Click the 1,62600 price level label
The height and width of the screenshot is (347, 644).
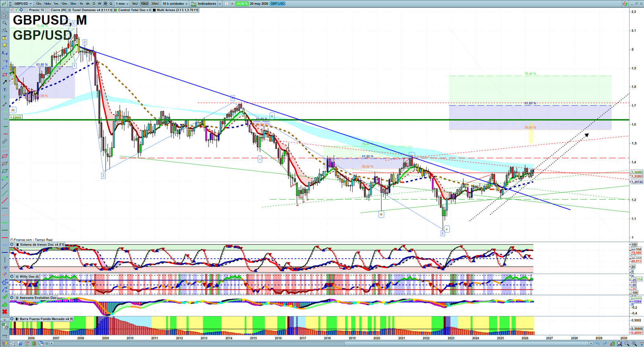point(16,118)
